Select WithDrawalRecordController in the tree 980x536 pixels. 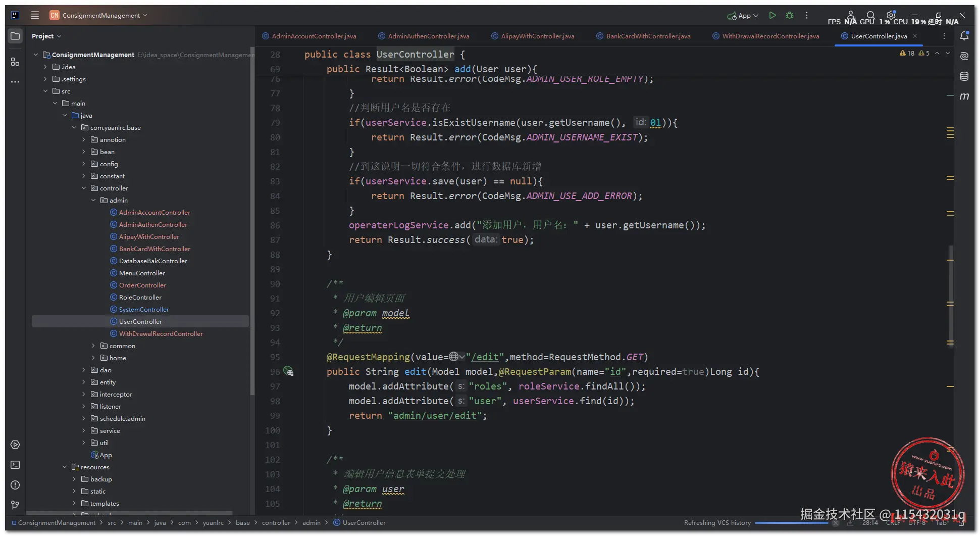(x=161, y=333)
